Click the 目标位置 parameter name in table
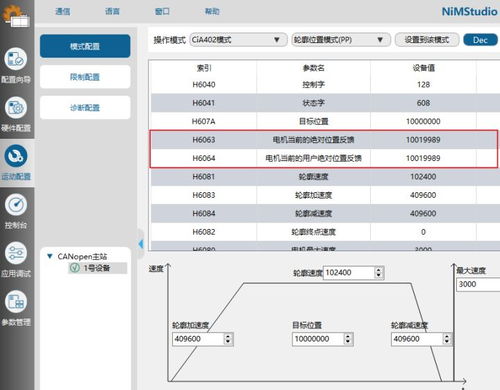This screenshot has width=500, height=390. point(313,121)
